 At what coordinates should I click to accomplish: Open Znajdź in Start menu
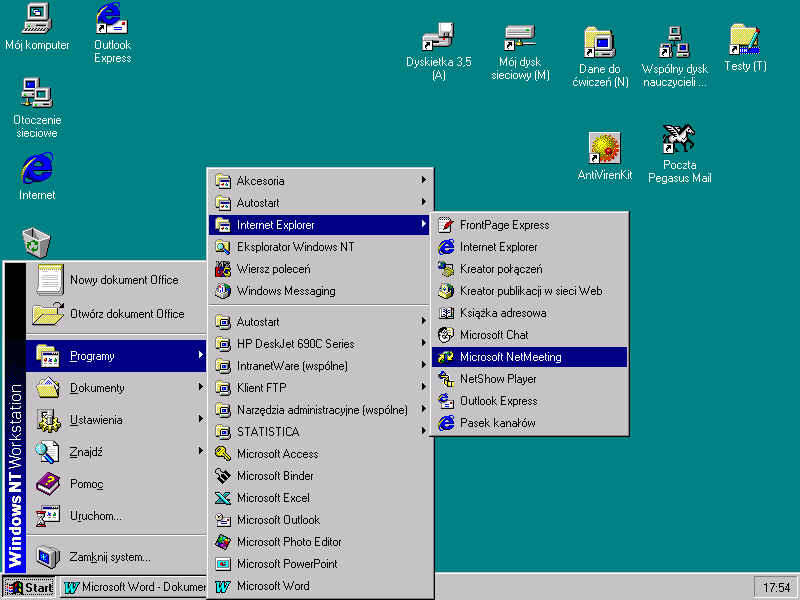tap(116, 452)
